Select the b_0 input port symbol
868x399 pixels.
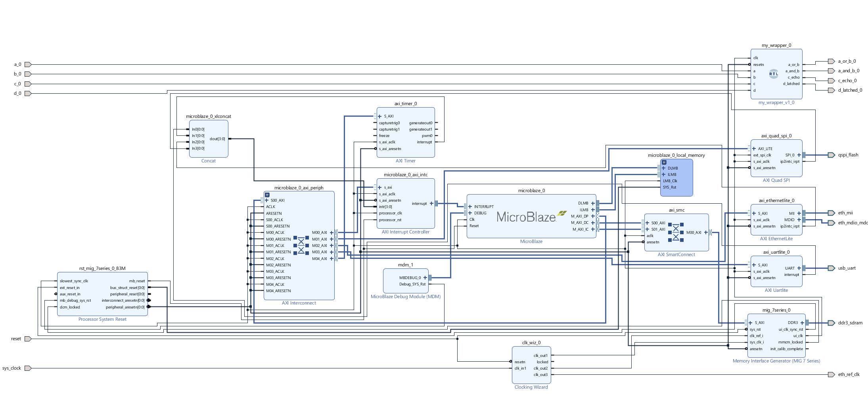[x=28, y=74]
